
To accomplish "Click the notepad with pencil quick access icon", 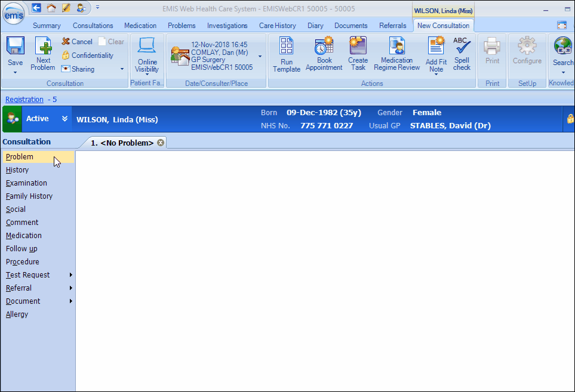I will pos(66,7).
